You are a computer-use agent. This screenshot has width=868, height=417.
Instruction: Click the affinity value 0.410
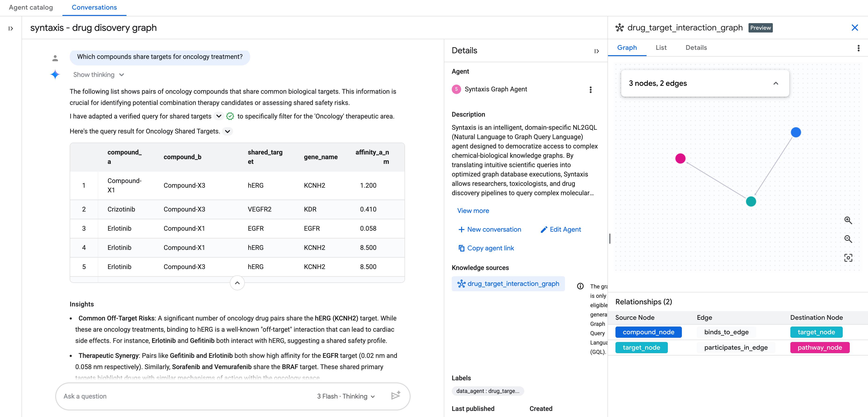[x=368, y=209]
